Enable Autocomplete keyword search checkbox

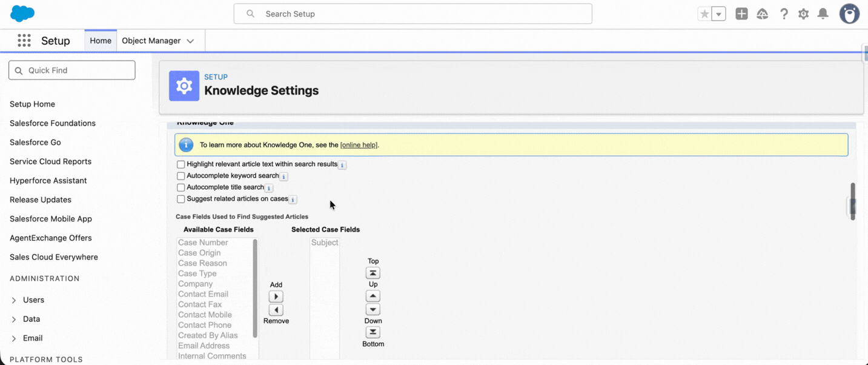181,176
